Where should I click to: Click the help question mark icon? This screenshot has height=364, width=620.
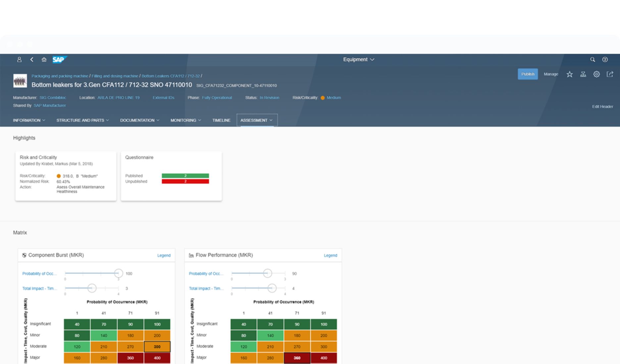pyautogui.click(x=605, y=60)
